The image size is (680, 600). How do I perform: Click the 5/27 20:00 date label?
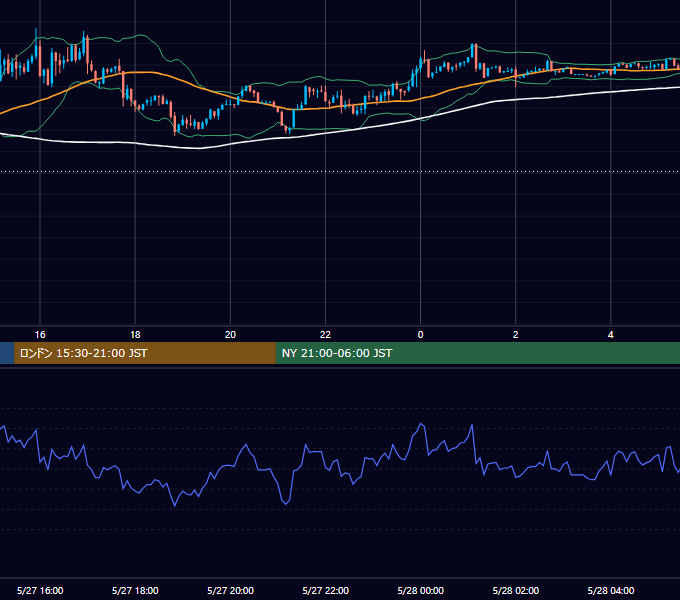click(230, 590)
